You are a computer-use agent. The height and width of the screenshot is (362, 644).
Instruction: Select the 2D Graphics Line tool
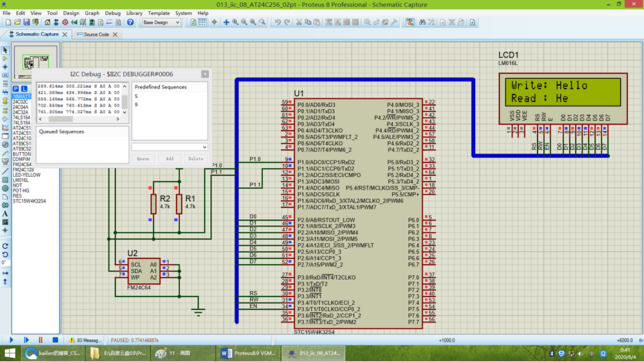pos(5,171)
